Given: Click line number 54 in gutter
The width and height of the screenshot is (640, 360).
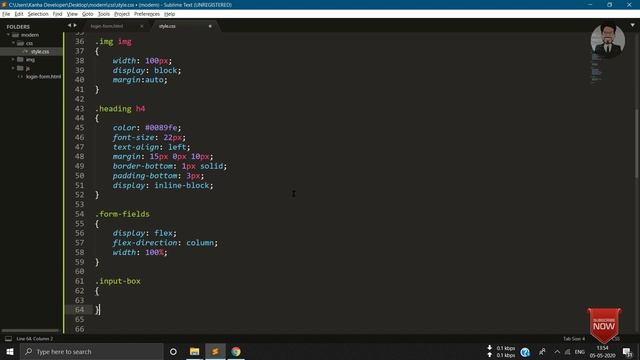Looking at the screenshot, I should (x=79, y=214).
